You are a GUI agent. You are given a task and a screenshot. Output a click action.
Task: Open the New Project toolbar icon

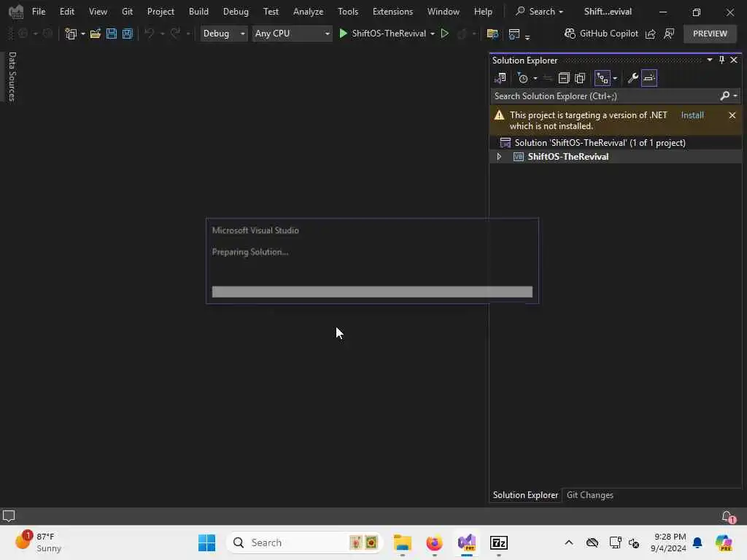click(x=71, y=34)
